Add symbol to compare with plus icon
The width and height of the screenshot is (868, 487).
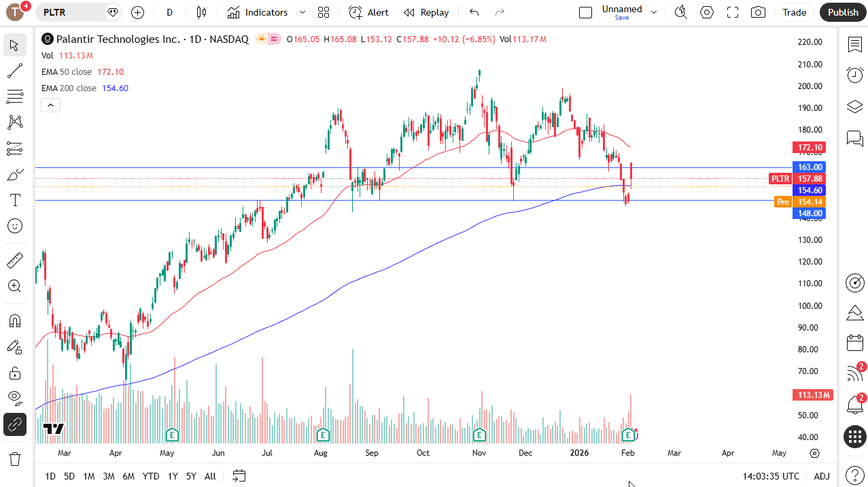(x=138, y=12)
